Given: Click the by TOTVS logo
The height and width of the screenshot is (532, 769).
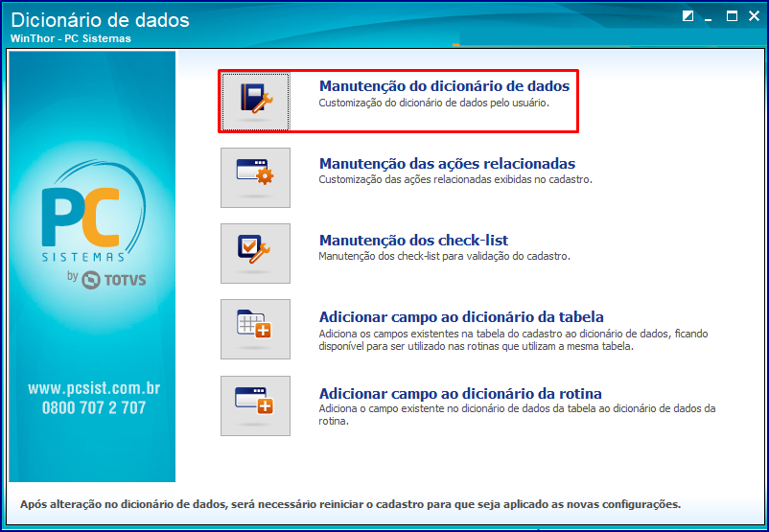Looking at the screenshot, I should (x=106, y=280).
